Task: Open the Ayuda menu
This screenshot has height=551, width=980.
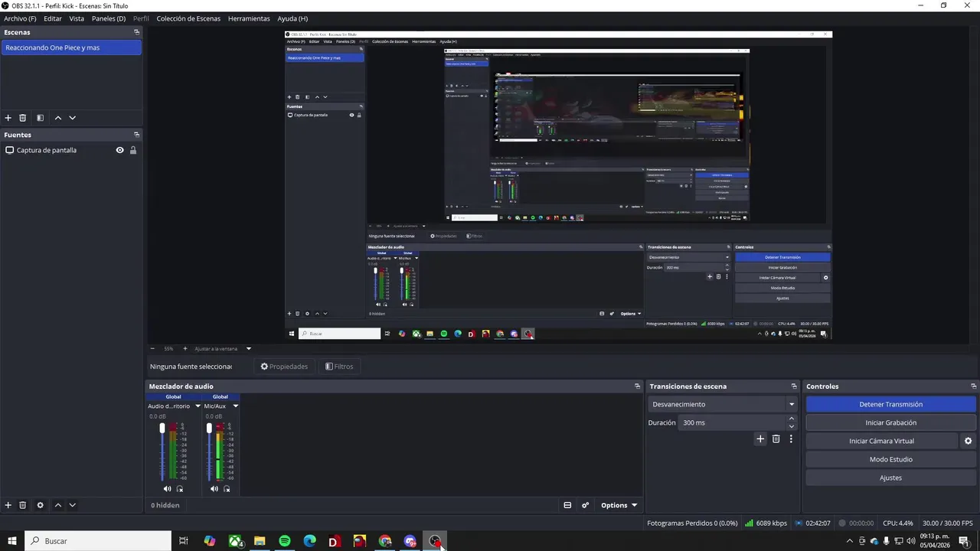Action: pos(292,18)
